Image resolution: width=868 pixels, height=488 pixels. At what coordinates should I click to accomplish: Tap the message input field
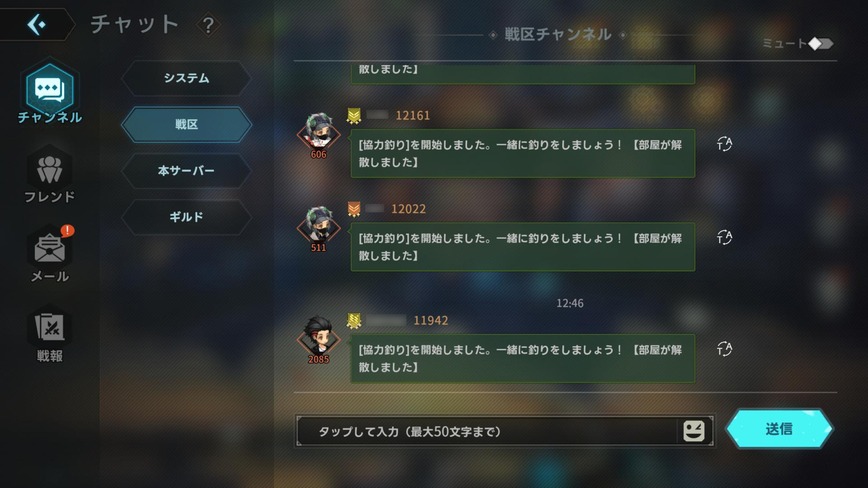click(x=487, y=432)
